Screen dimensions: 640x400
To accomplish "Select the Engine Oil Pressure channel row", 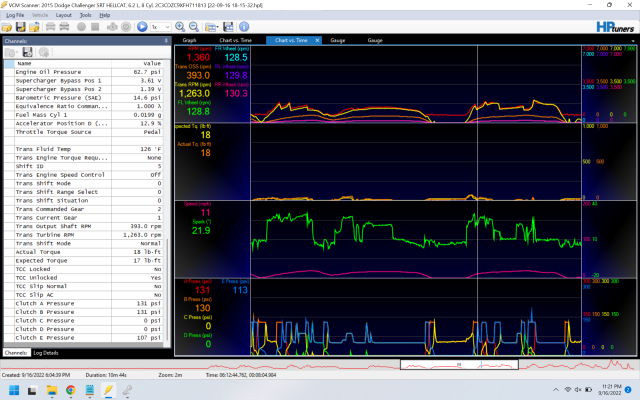I will (83, 72).
